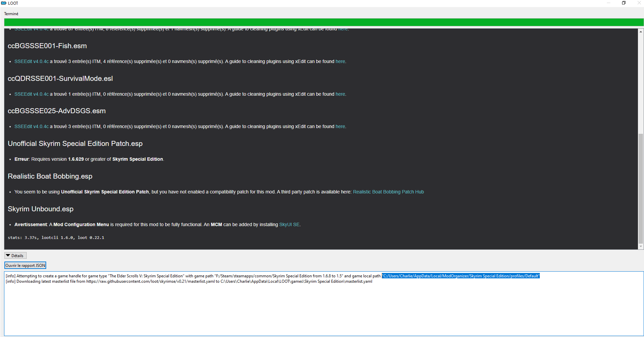Open SSEEdit v4.0.4c link under ccBGSSSE001-Fish.esm
Screen dimensions: 644x337
click(32, 61)
